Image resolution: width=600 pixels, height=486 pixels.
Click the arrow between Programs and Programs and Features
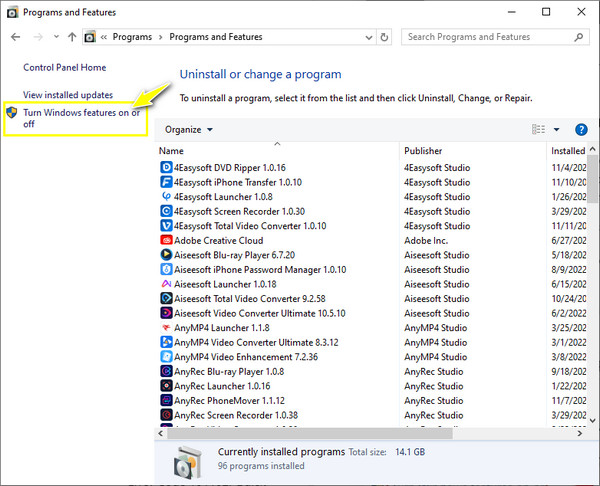tap(161, 37)
